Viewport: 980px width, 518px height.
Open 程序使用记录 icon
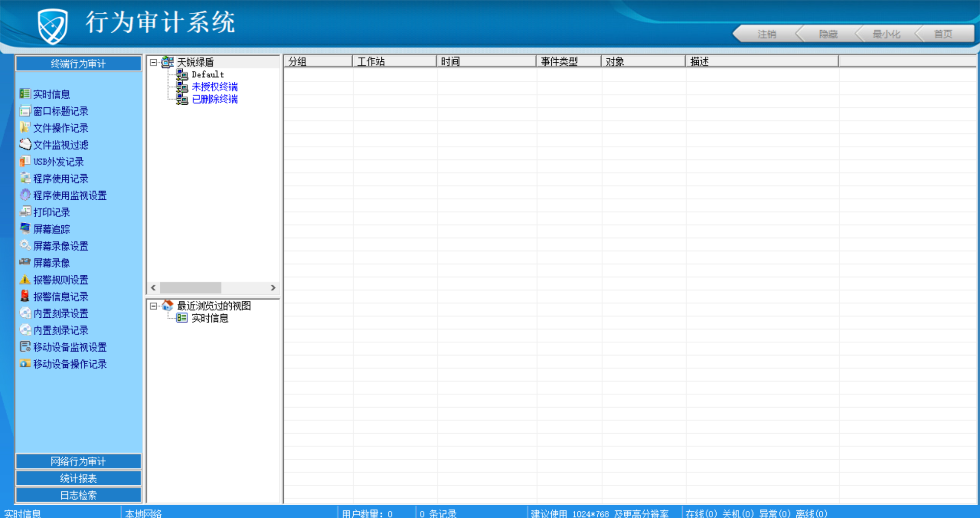point(24,178)
